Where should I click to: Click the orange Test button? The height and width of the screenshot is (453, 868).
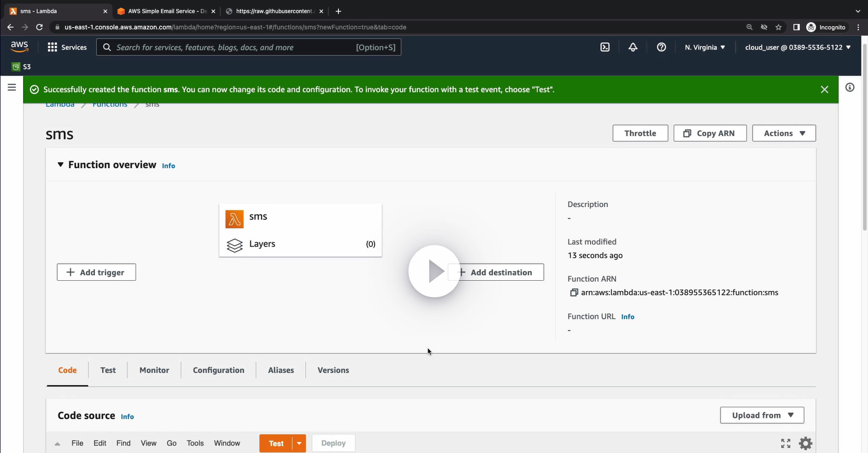point(276,443)
